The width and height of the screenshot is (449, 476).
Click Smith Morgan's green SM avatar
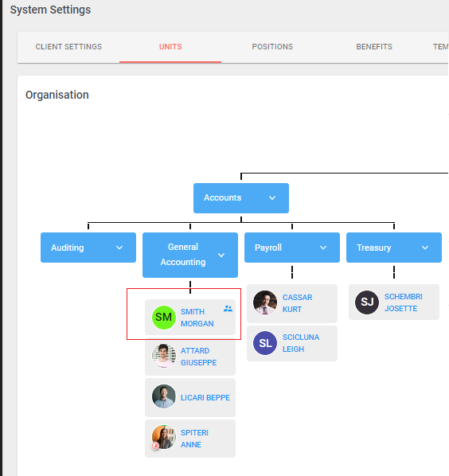(x=164, y=318)
